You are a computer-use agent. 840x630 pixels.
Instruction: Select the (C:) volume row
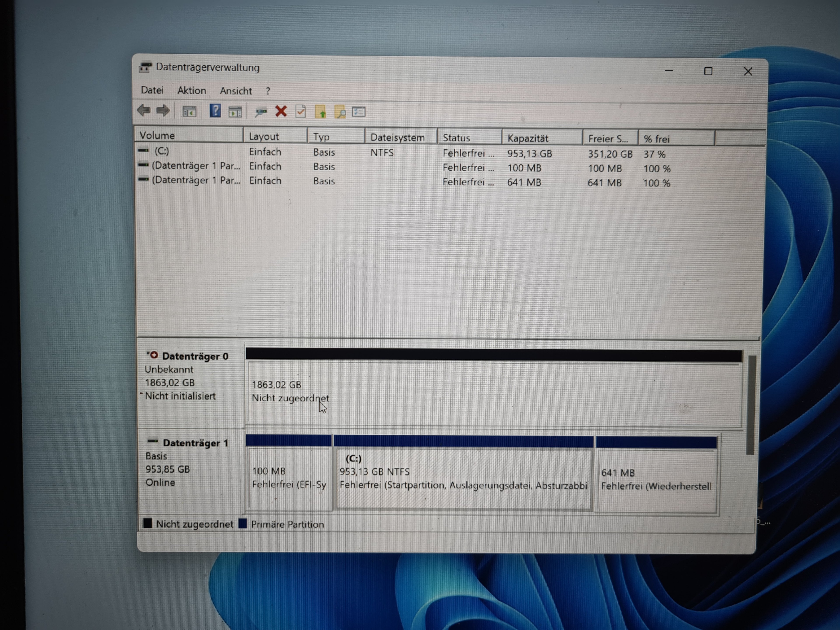point(162,151)
